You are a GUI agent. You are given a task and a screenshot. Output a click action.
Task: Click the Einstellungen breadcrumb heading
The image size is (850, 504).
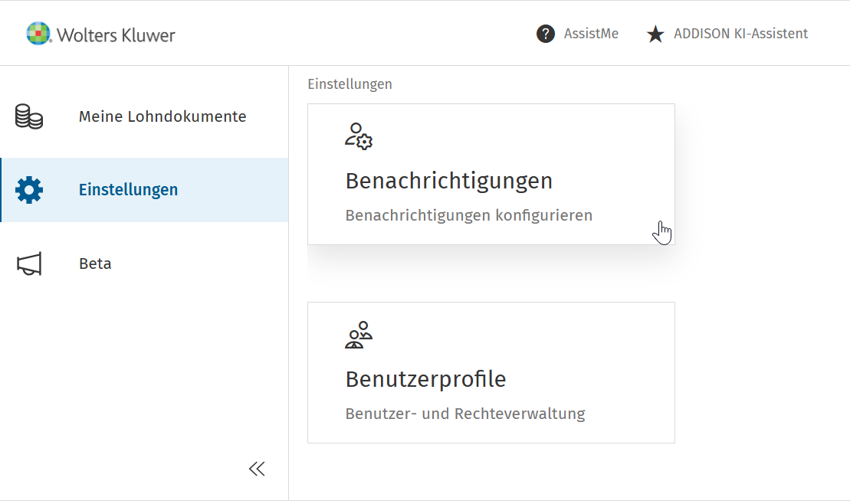(350, 84)
